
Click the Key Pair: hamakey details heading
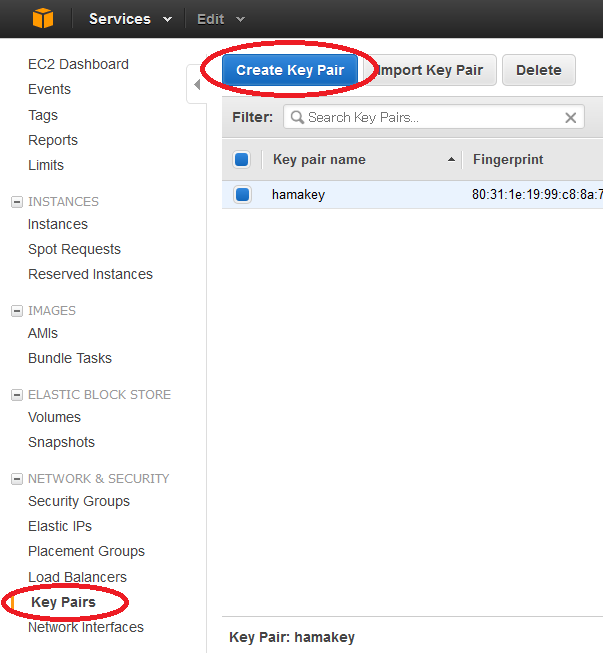292,637
